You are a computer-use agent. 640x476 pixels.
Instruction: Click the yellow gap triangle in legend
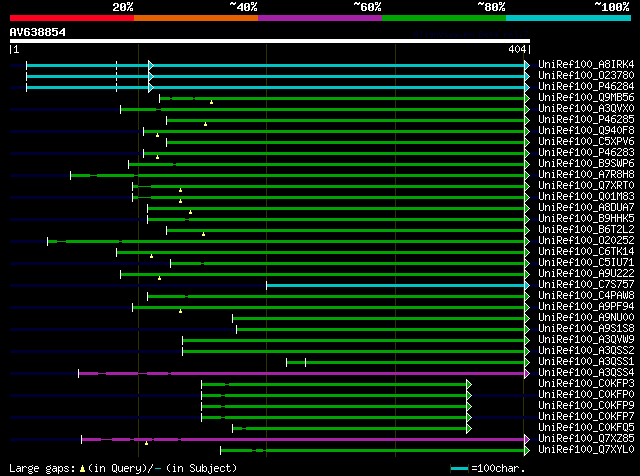[x=82, y=469]
